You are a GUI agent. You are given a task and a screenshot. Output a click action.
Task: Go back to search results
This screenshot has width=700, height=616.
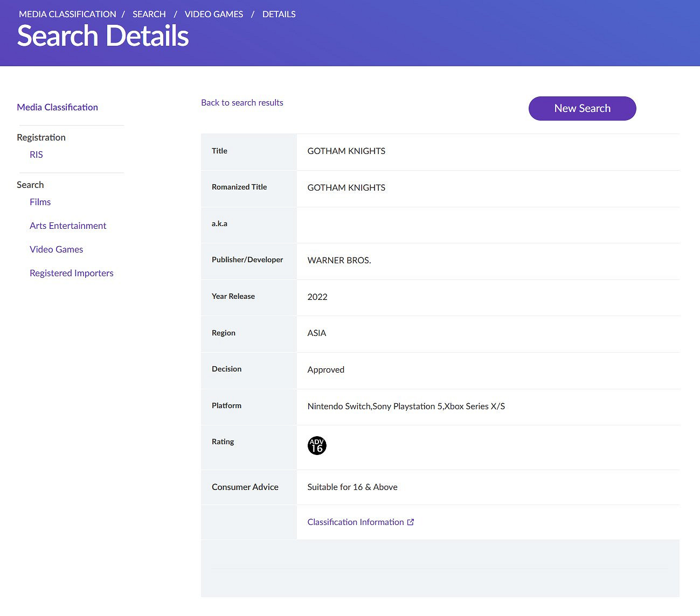click(x=242, y=103)
